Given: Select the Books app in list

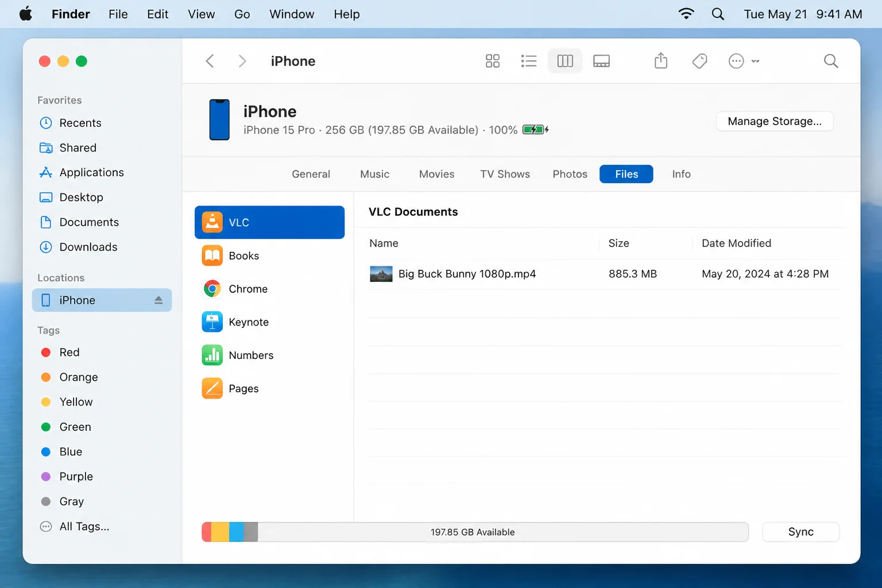Looking at the screenshot, I should pyautogui.click(x=269, y=256).
